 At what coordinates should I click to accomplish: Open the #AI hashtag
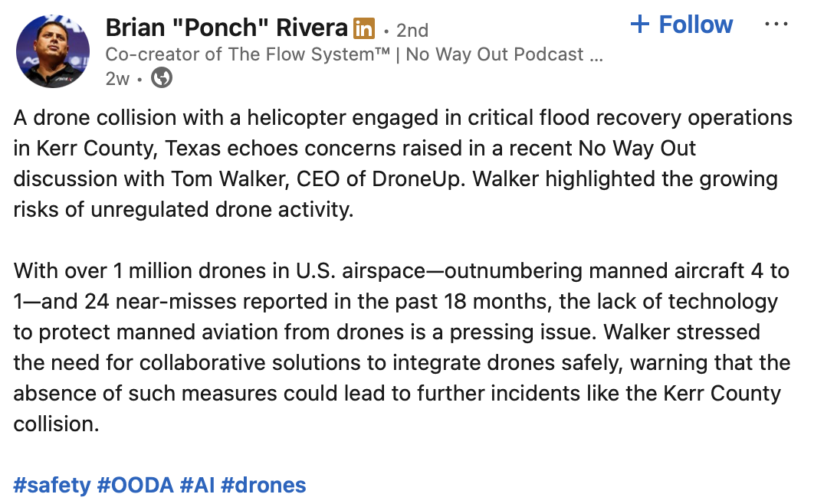pos(197,486)
